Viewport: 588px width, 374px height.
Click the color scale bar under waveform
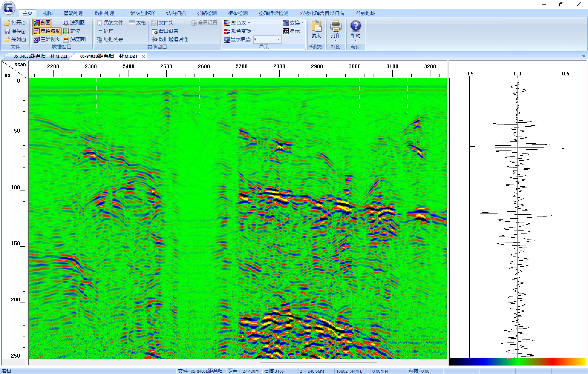tap(518, 362)
